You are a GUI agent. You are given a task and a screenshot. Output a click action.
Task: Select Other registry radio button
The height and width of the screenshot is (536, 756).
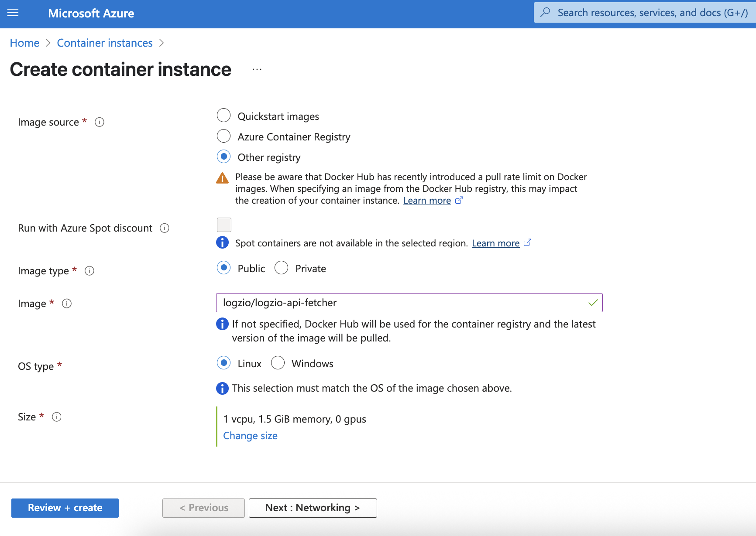tap(224, 157)
